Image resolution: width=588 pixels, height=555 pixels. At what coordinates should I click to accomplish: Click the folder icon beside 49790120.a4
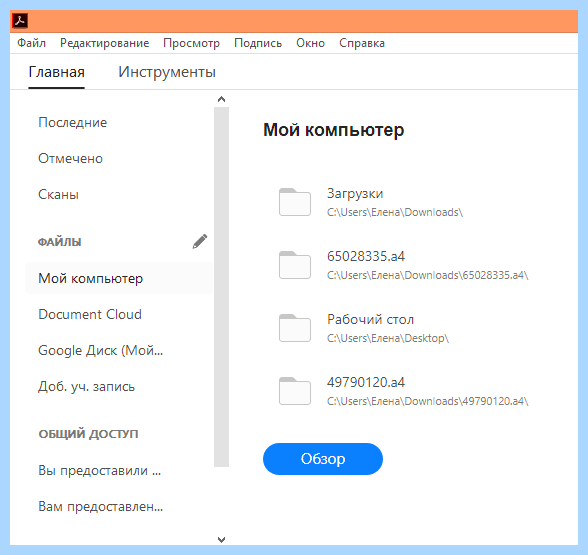[x=295, y=391]
